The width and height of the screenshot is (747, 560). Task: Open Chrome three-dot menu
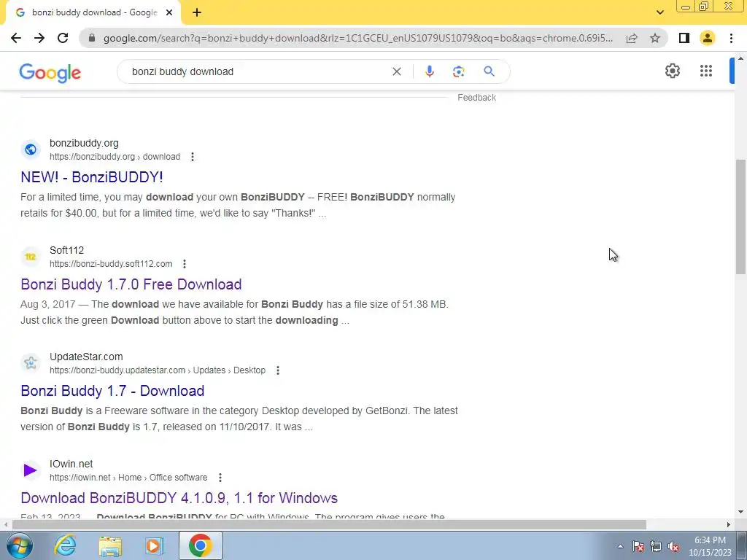click(731, 38)
